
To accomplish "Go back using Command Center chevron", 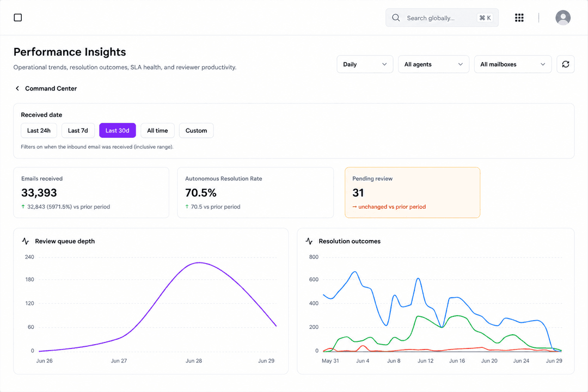I will pos(17,89).
